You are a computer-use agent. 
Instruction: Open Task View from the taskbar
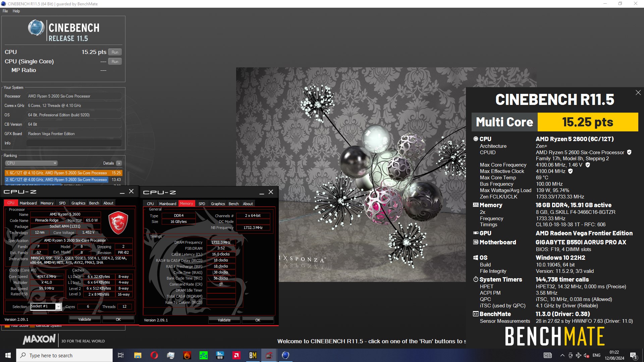pos(121,355)
